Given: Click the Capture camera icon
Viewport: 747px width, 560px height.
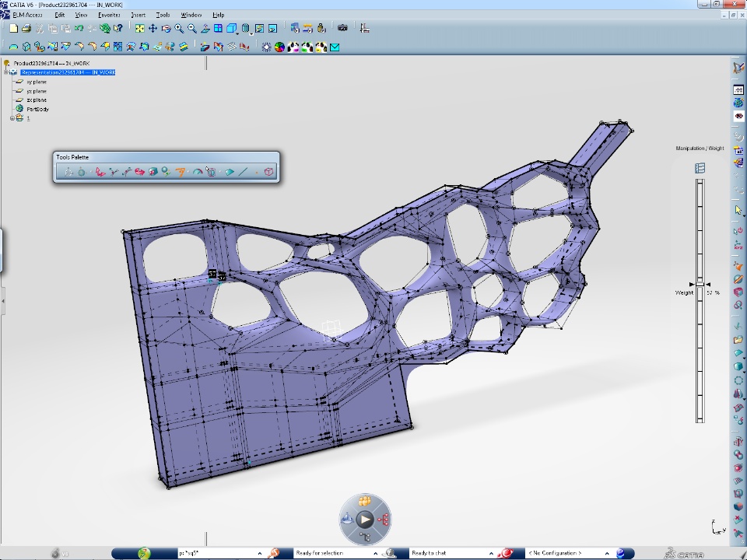Looking at the screenshot, I should [342, 29].
